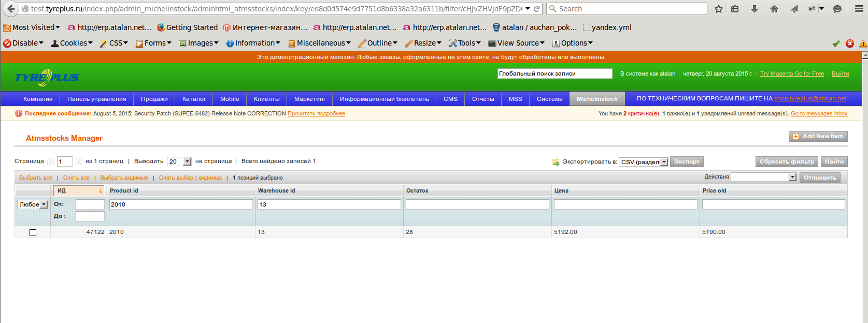Screen dimensions: 868x323
Task: Toggle checkbox for row 47122
Action: point(33,232)
